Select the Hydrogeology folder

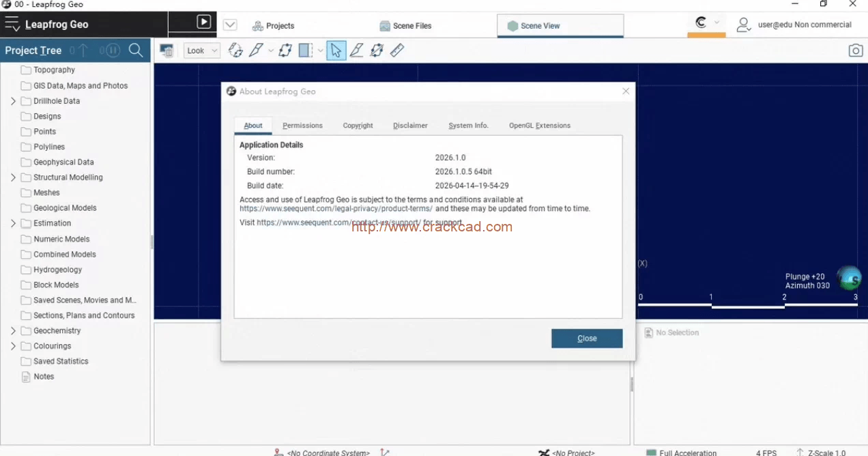[x=57, y=270]
